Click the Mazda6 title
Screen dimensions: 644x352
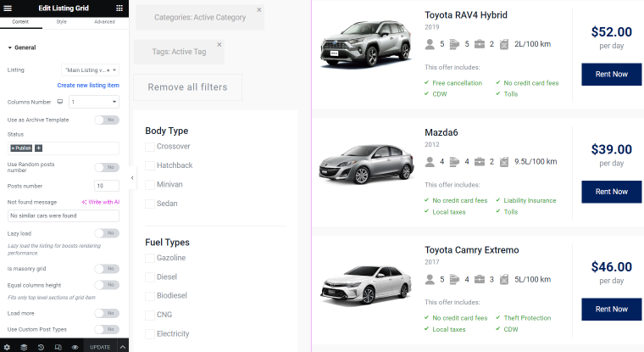click(441, 132)
